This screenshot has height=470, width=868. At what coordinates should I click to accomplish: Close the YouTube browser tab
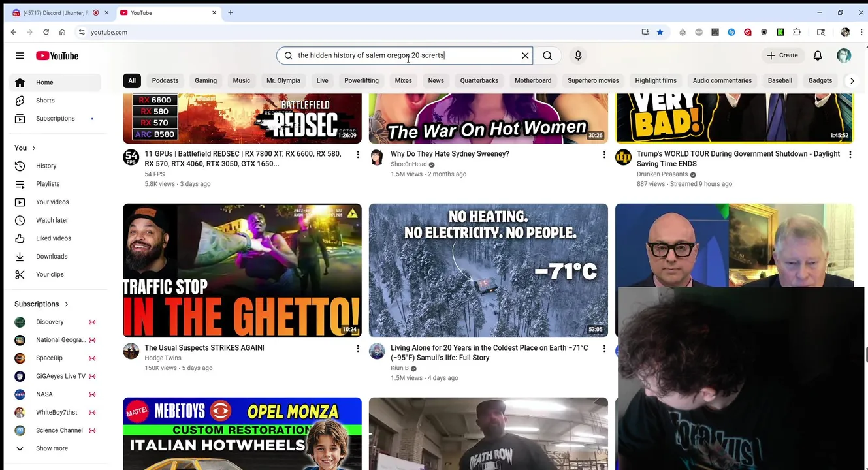point(214,12)
